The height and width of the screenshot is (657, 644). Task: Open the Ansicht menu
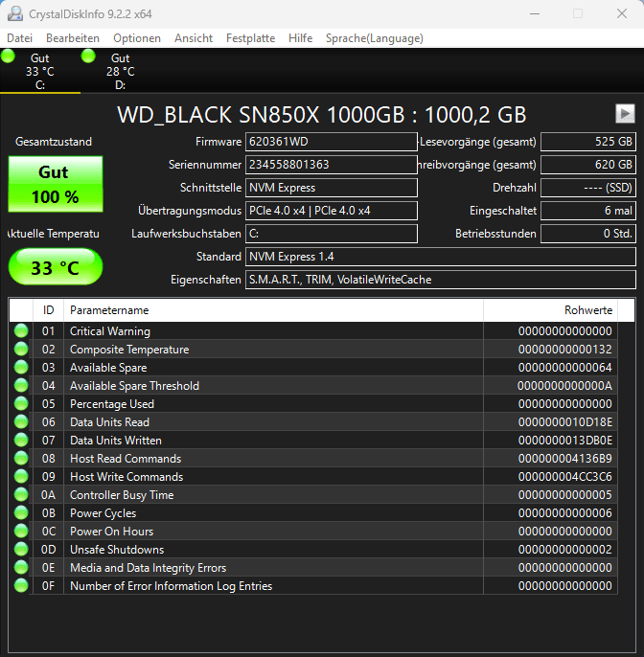(194, 38)
